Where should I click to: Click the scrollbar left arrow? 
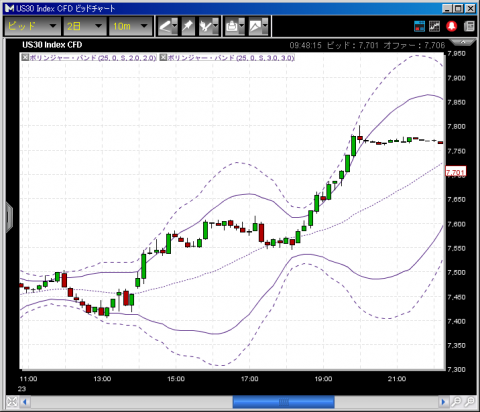pos(25,402)
